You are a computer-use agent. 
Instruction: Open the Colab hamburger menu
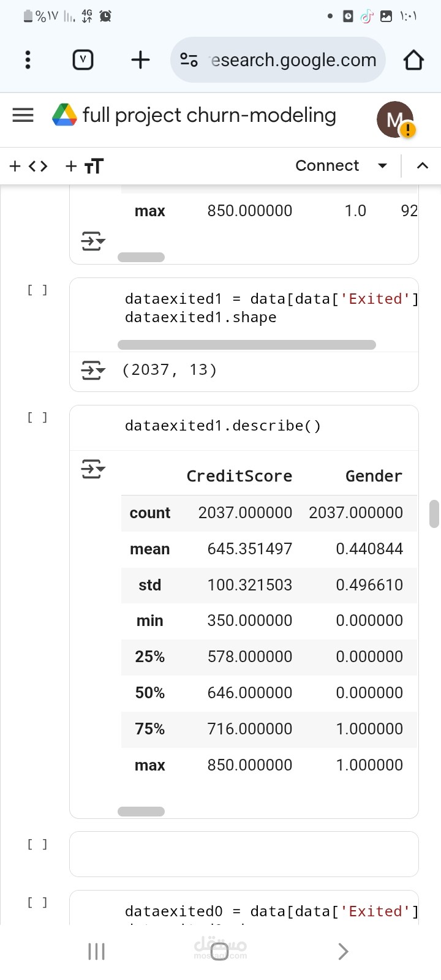coord(23,115)
